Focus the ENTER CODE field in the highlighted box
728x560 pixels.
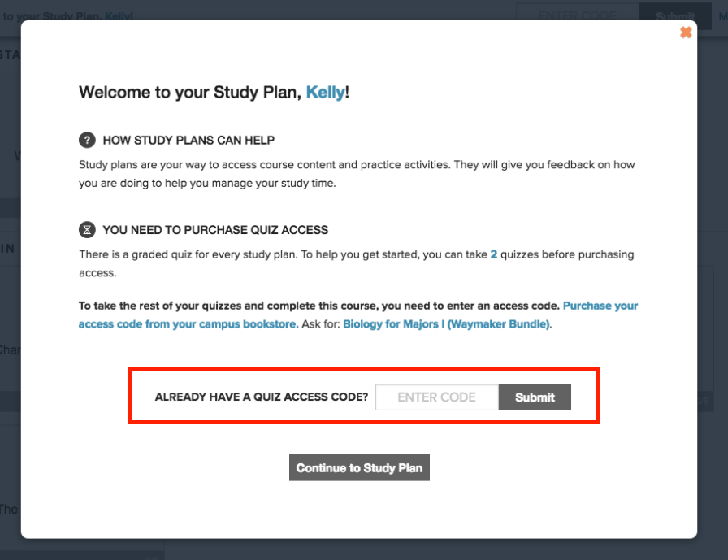pyautogui.click(x=436, y=397)
